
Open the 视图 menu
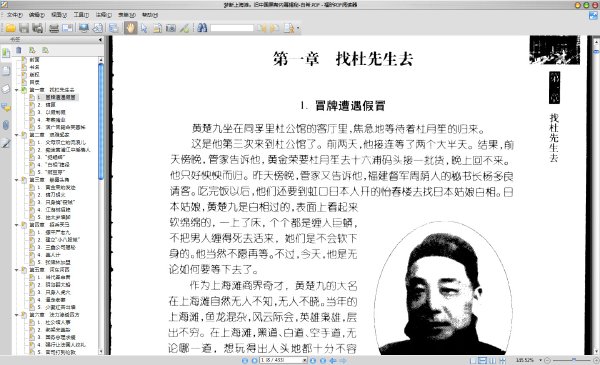(59, 15)
